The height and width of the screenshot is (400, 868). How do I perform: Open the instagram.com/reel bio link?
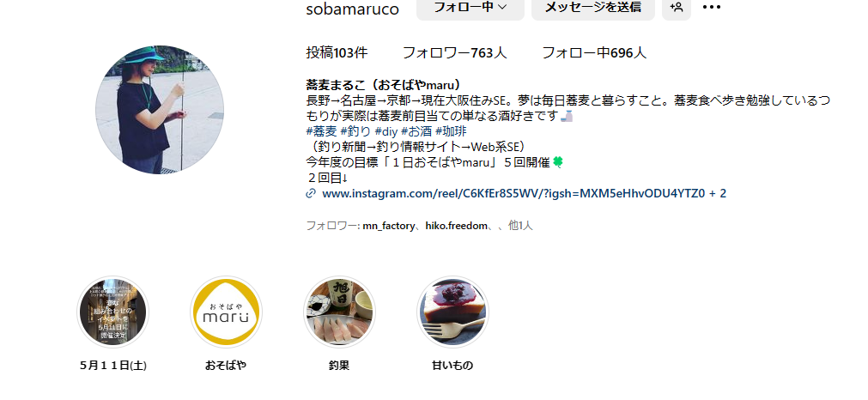[525, 193]
